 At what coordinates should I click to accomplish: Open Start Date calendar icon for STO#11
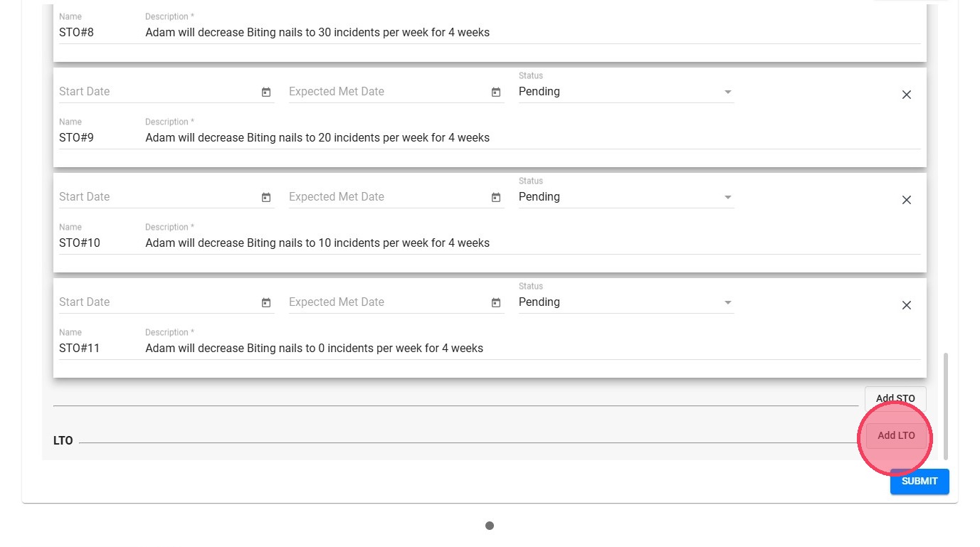(266, 303)
